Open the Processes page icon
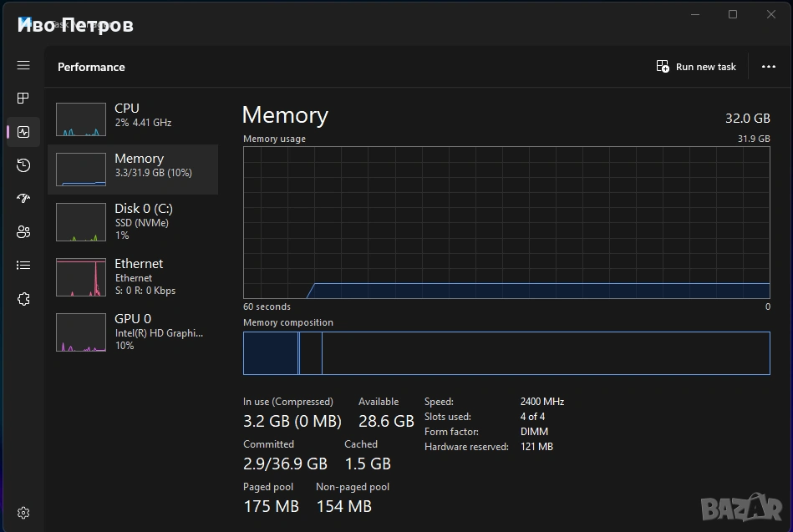 (x=23, y=99)
